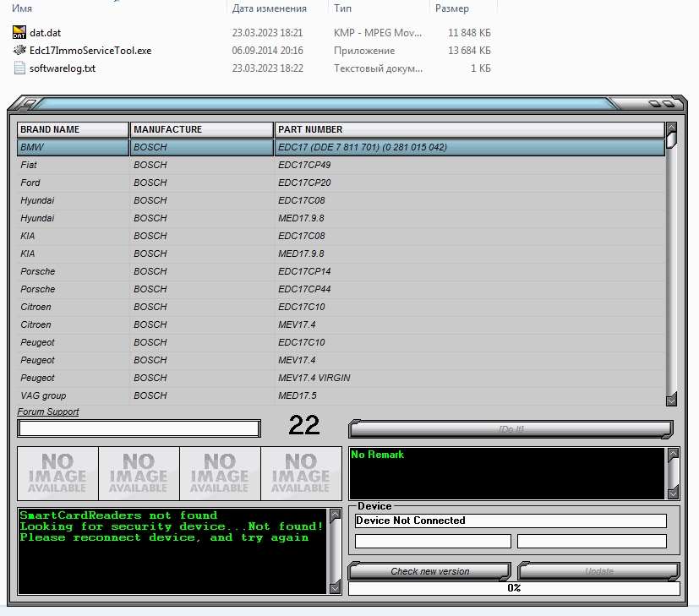This screenshot has width=699, height=616.
Task: Click the MANUFACTURE column header
Action: [x=201, y=129]
